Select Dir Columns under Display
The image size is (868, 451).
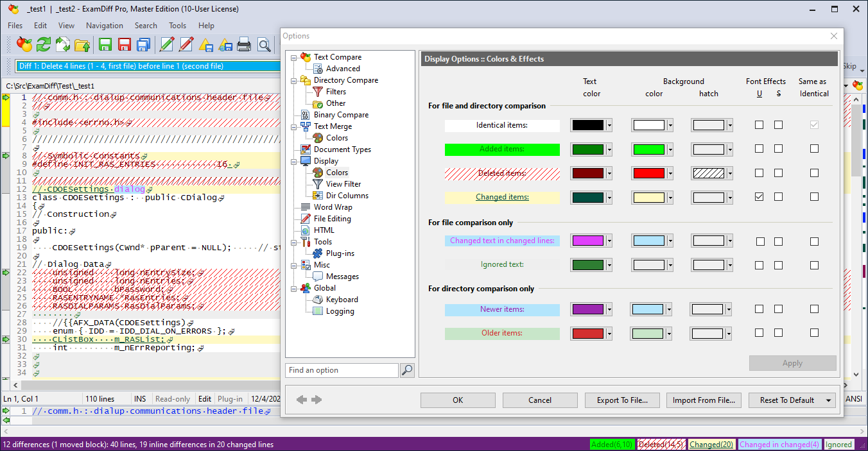347,196
